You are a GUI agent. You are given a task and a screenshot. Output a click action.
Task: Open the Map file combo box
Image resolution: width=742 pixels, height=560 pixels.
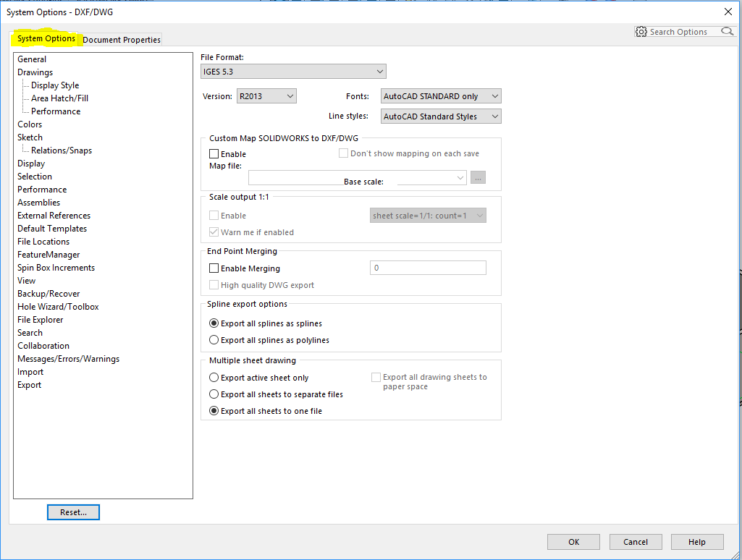pos(358,178)
